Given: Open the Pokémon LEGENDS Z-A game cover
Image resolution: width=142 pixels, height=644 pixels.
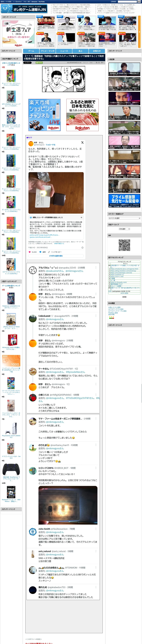Looking at the screenshot, I should coord(11,298).
